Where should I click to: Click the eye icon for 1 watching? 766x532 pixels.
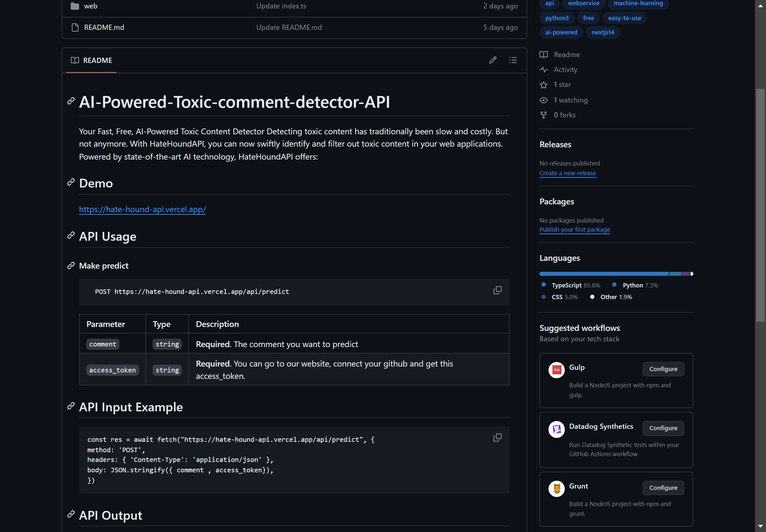click(544, 100)
